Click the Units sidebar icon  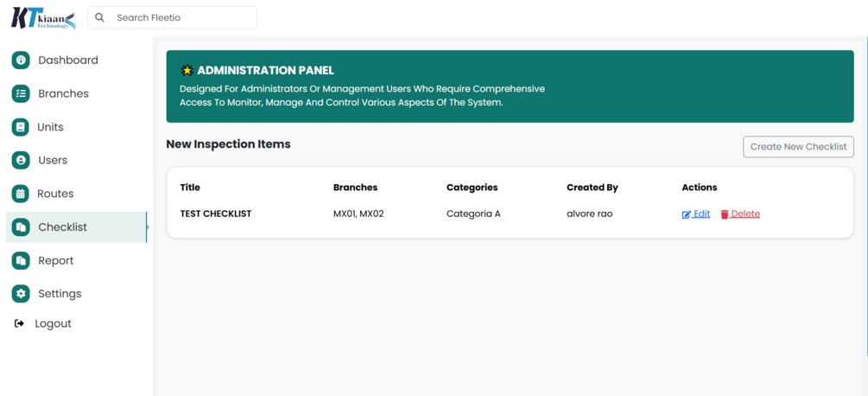[x=21, y=127]
